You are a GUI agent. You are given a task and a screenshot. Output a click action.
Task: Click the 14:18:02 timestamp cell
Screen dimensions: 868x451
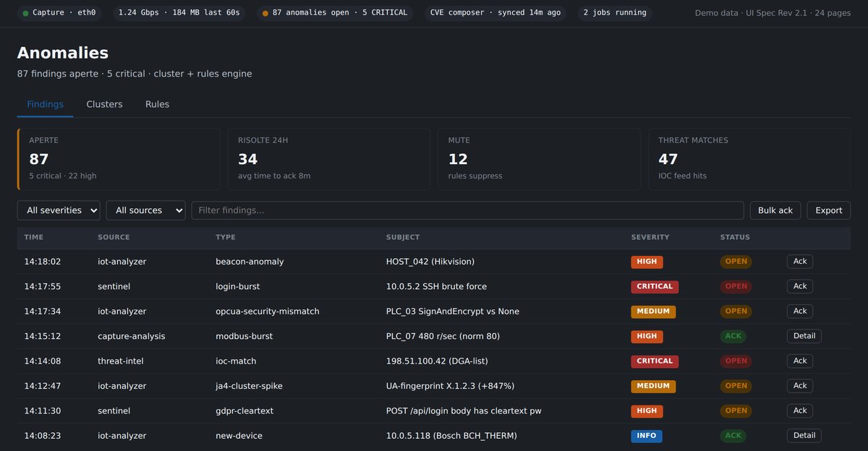point(42,262)
